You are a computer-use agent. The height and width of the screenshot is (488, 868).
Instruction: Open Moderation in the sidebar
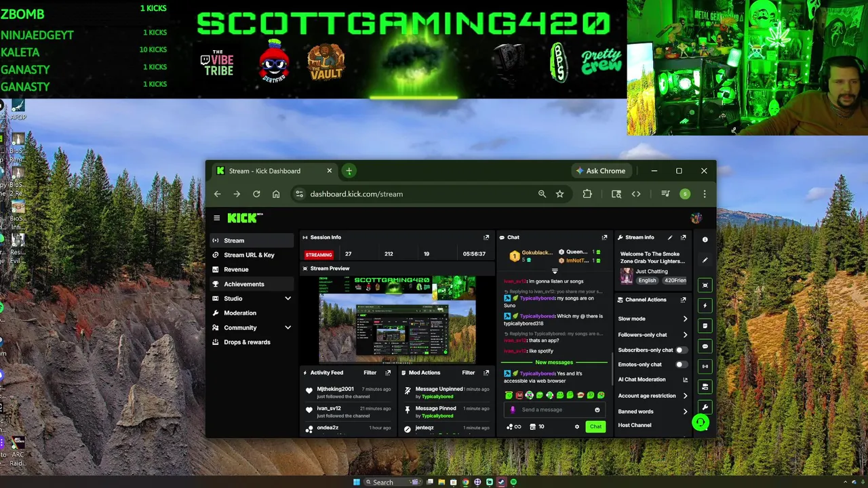pyautogui.click(x=252, y=313)
